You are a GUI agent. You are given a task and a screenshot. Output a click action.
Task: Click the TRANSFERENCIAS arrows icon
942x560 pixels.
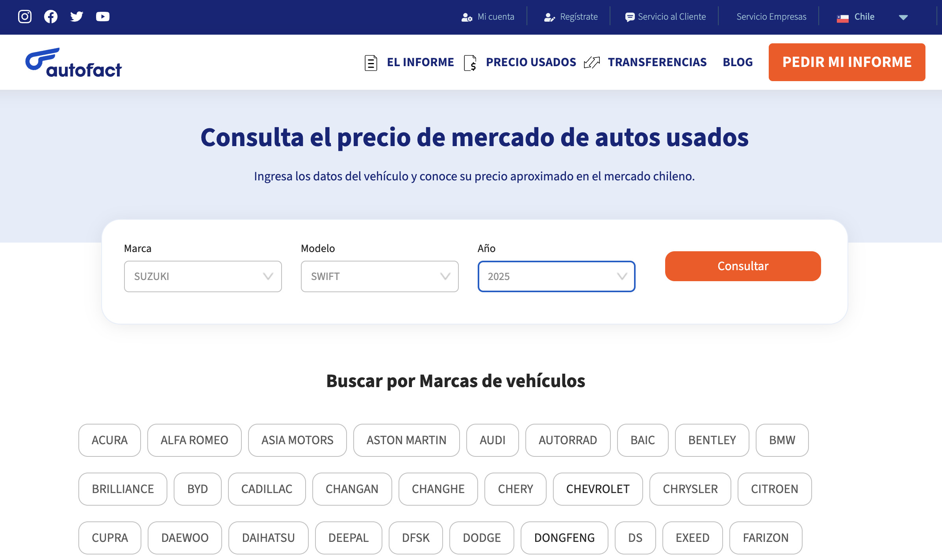[592, 62]
